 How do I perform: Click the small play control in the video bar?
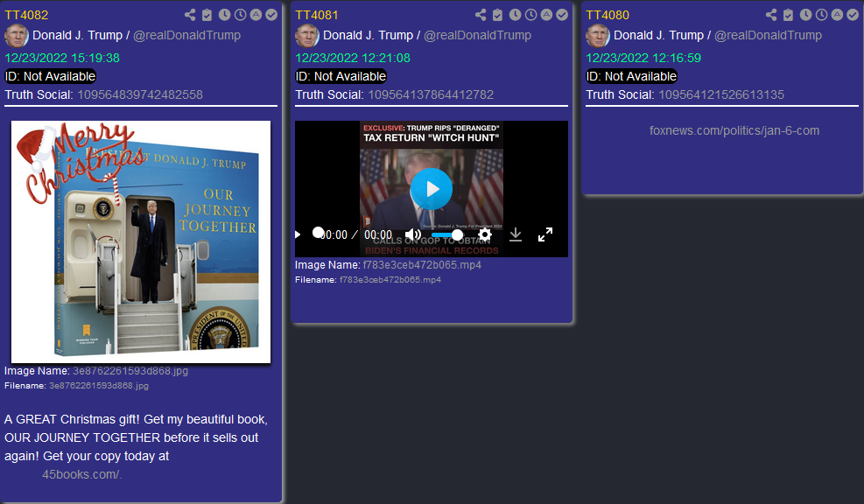[299, 234]
